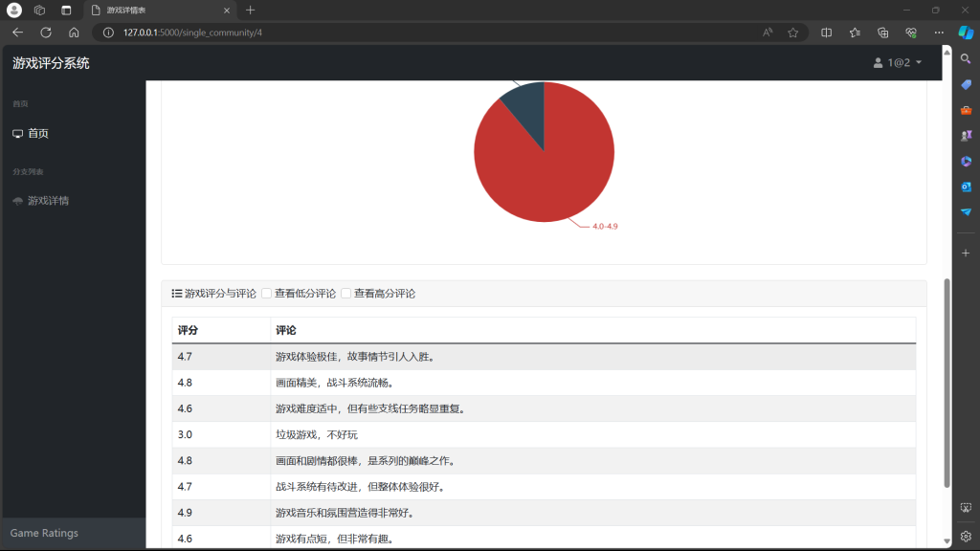
Task: Open a new browser tab
Action: (x=251, y=10)
